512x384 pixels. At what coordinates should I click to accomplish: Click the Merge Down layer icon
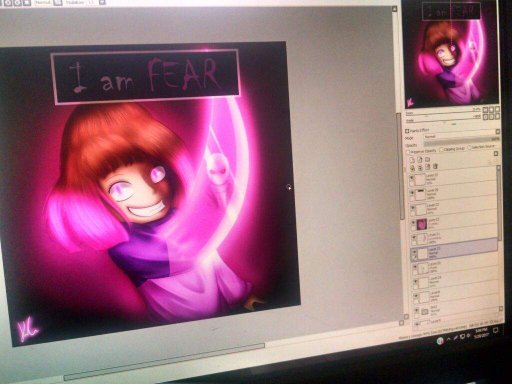pyautogui.click(x=420, y=167)
